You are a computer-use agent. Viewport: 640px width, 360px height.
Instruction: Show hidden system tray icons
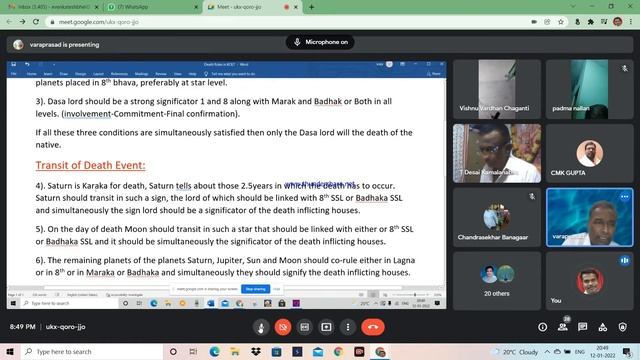[x=547, y=351]
